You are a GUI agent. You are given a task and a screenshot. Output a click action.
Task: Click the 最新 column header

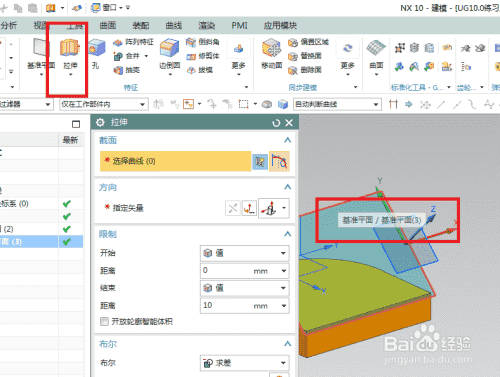(x=71, y=140)
